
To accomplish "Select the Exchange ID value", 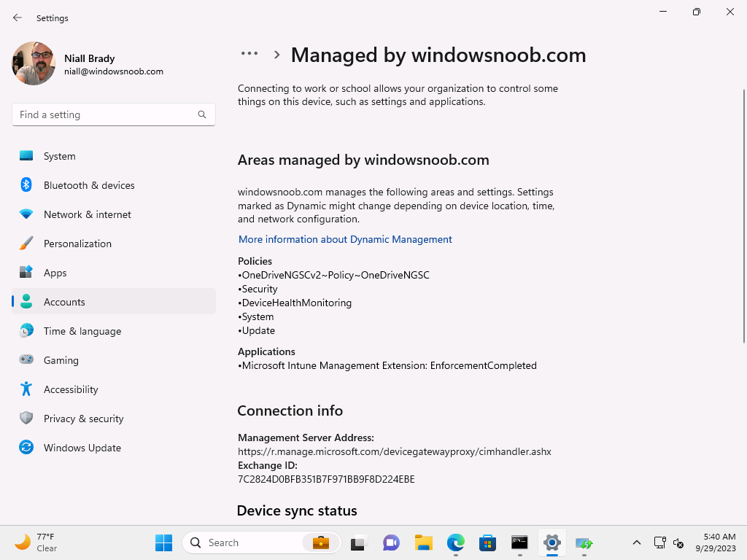I will pyautogui.click(x=326, y=479).
